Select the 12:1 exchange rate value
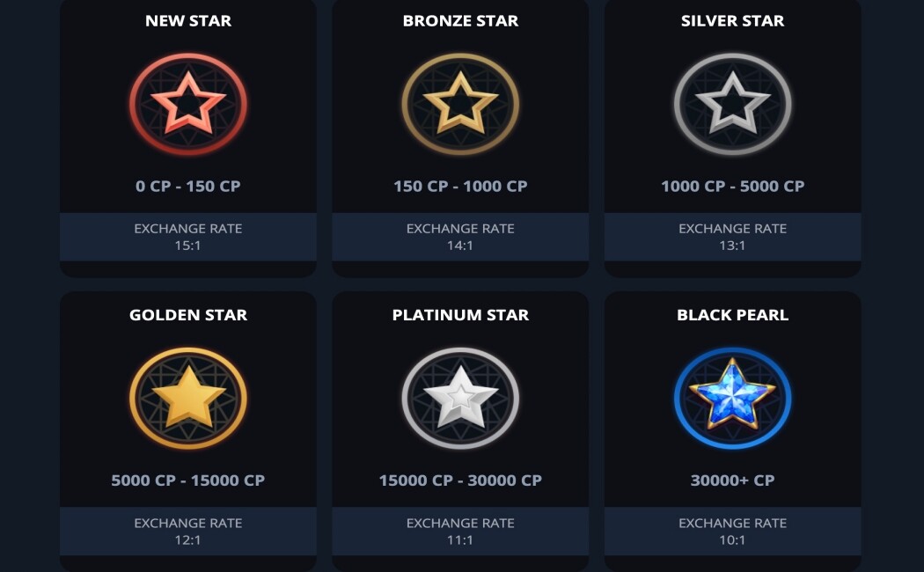The height and width of the screenshot is (572, 924). 187,539
